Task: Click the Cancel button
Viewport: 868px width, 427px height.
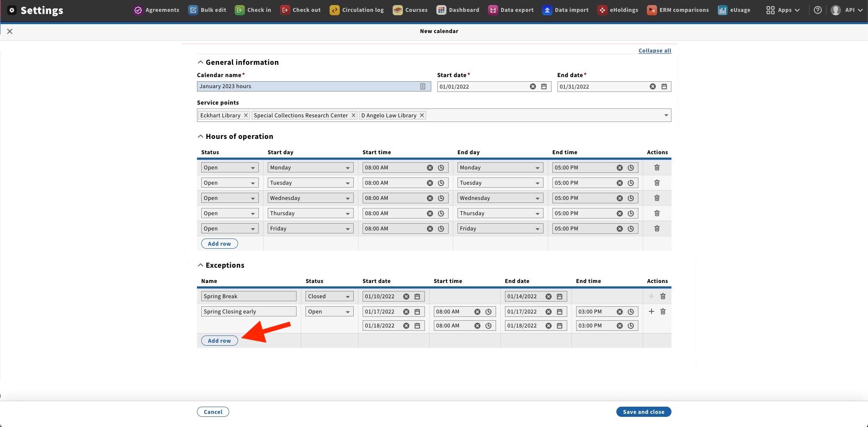Action: (213, 412)
